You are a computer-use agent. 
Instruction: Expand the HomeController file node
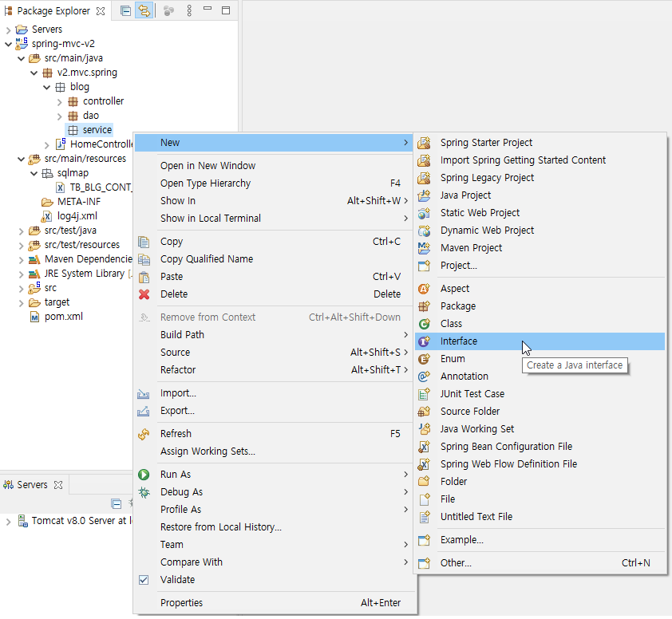(47, 145)
